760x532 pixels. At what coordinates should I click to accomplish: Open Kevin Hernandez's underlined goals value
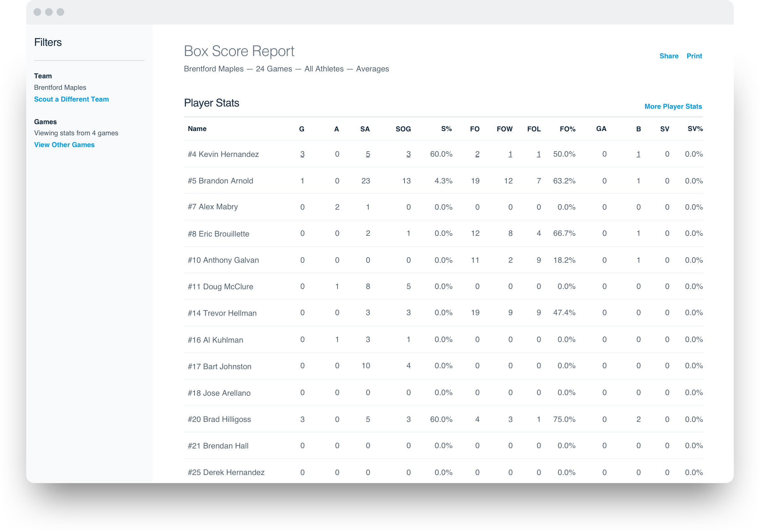302,154
